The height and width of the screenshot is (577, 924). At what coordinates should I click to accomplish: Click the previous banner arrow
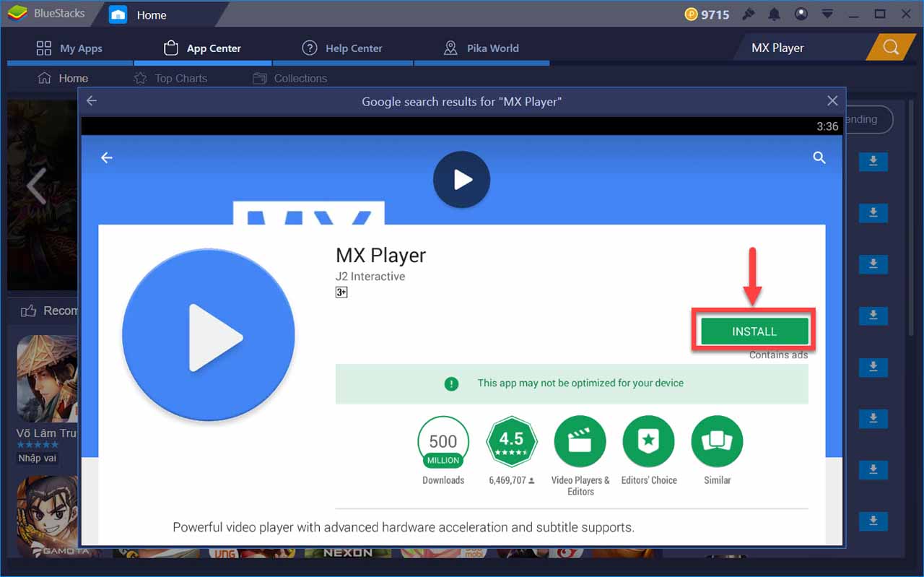pos(36,186)
